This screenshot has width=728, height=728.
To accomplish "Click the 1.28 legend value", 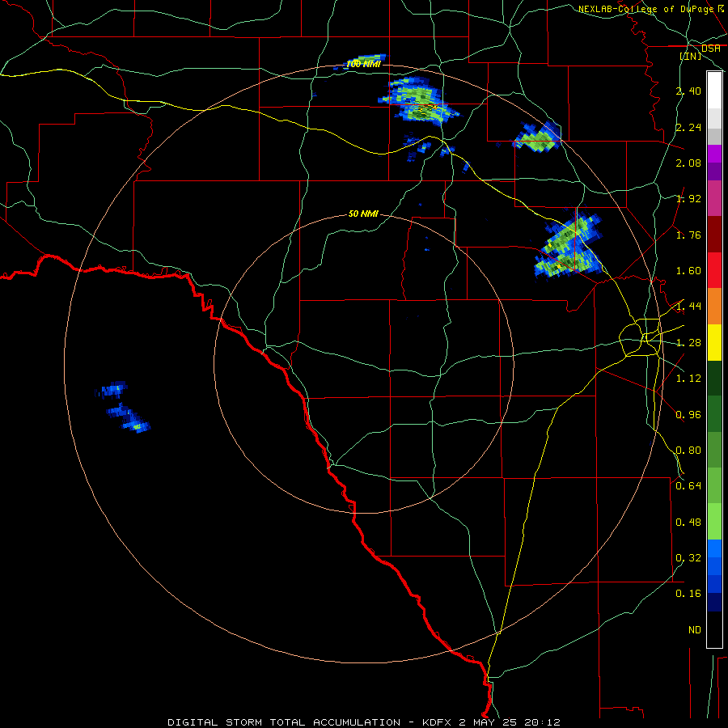I will [x=688, y=343].
